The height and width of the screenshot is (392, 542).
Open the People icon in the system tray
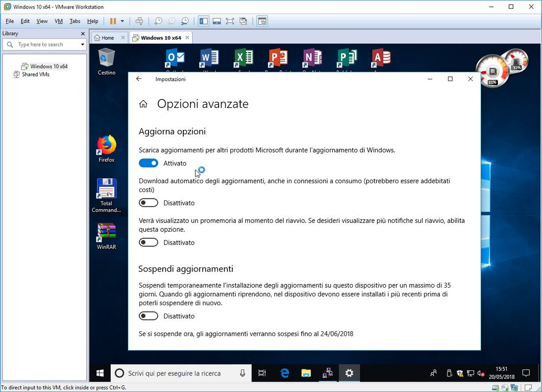[x=434, y=373]
